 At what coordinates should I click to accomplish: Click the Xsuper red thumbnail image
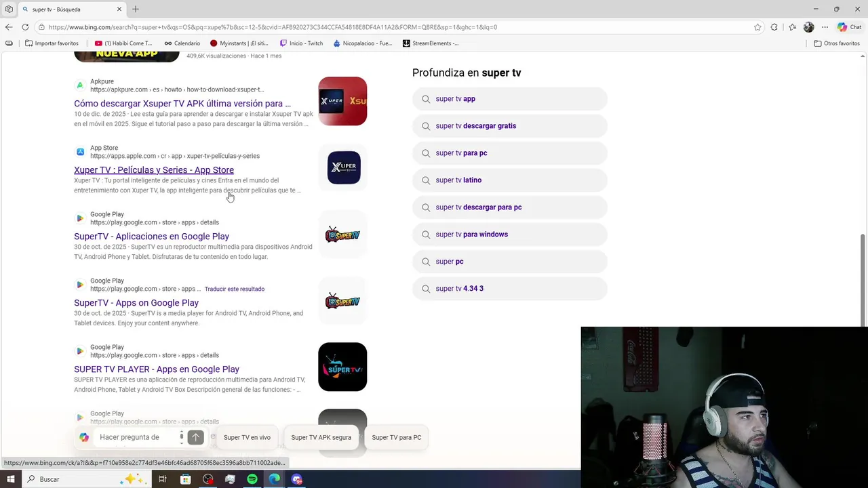point(342,101)
